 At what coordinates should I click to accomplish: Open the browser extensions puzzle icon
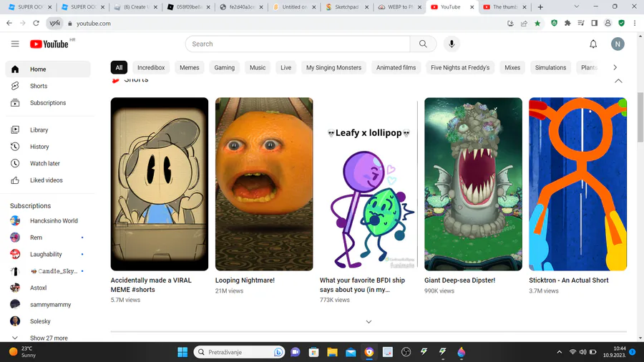click(x=567, y=24)
